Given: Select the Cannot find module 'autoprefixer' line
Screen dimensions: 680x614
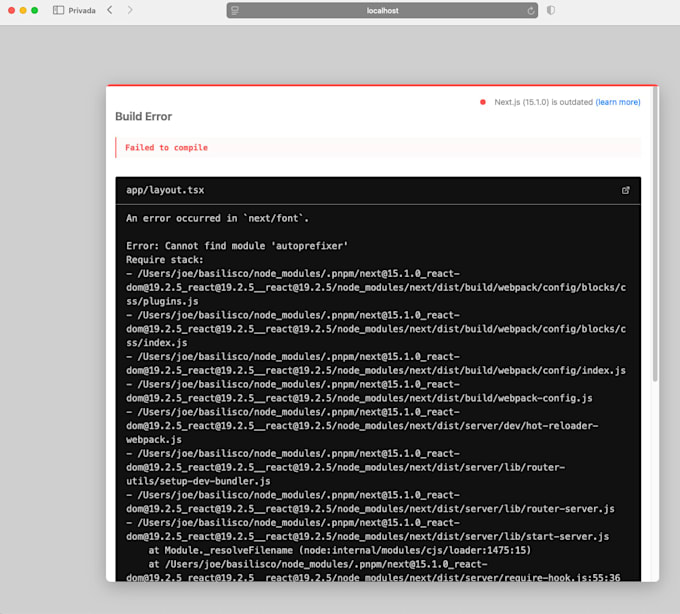Looking at the screenshot, I should point(237,246).
